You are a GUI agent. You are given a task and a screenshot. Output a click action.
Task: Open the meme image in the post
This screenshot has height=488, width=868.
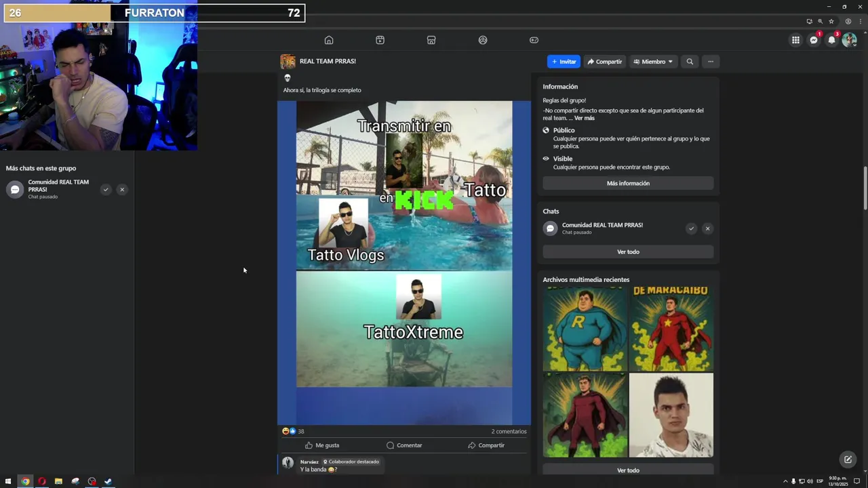404,263
